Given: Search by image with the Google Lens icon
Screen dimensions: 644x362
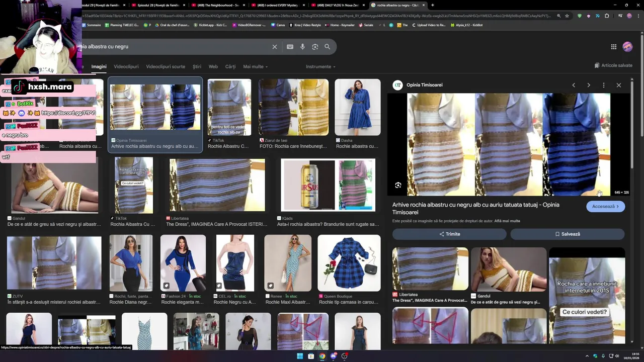Looking at the screenshot, I should point(315,47).
